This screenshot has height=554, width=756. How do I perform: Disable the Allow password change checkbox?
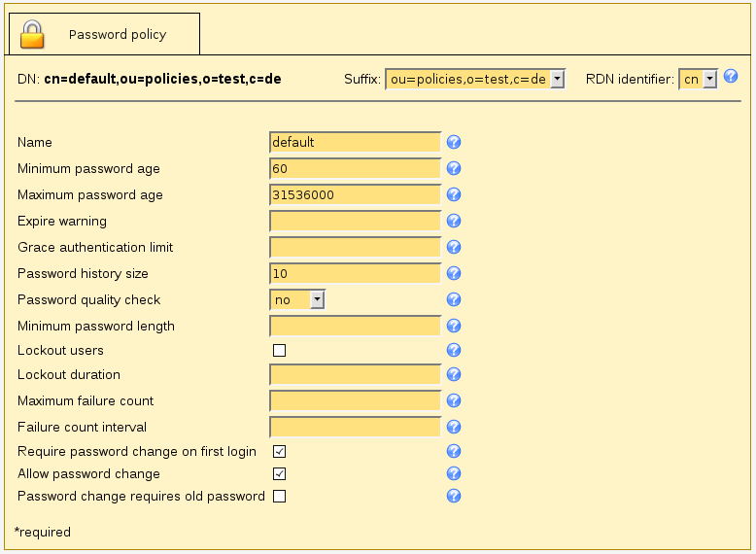pyautogui.click(x=279, y=473)
